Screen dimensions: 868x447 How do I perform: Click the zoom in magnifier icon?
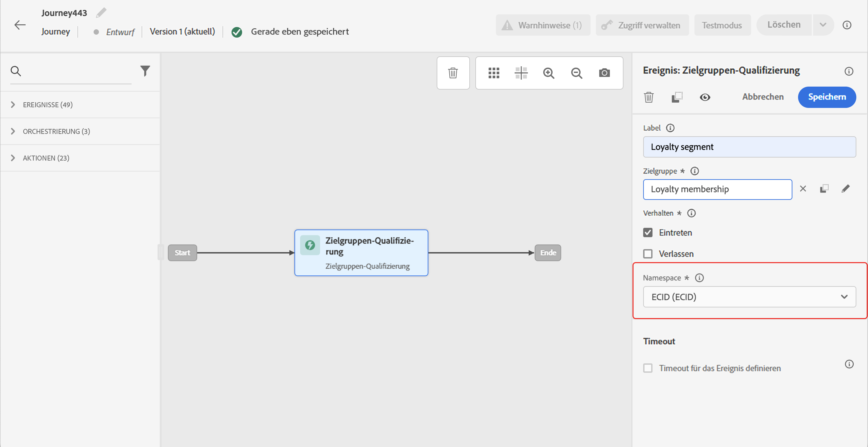pos(549,73)
